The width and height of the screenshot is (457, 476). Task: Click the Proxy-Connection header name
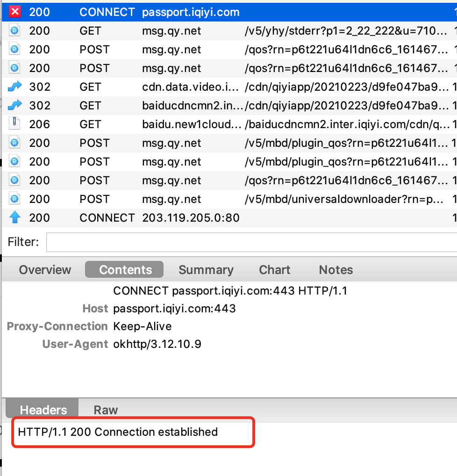(57, 326)
